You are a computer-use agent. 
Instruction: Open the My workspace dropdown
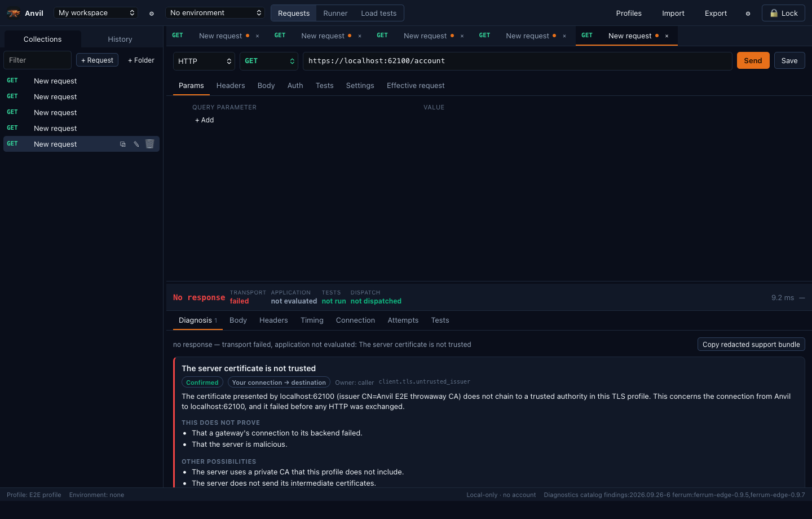pyautogui.click(x=96, y=13)
